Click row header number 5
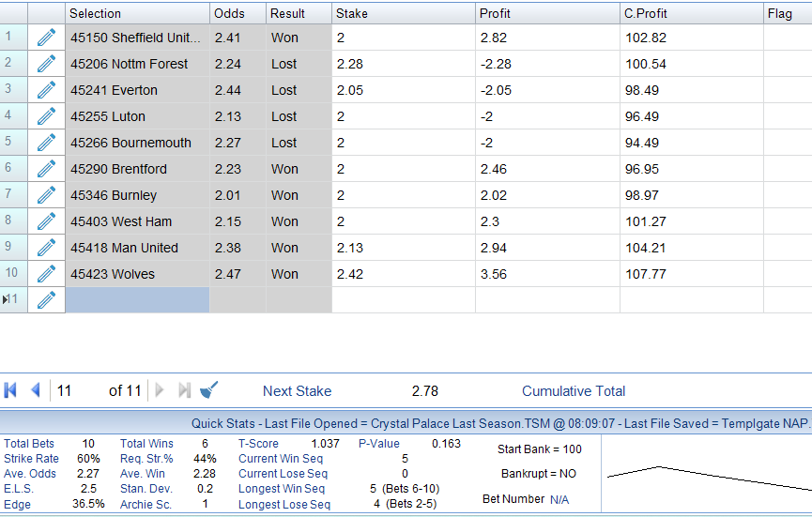Screen dimensions: 812x517 pos(13,143)
